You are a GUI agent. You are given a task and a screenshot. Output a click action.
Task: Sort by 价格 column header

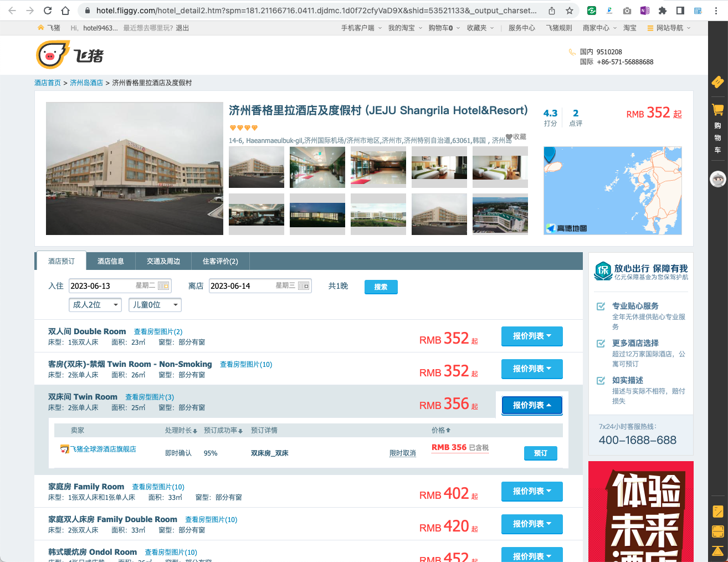pos(441,430)
